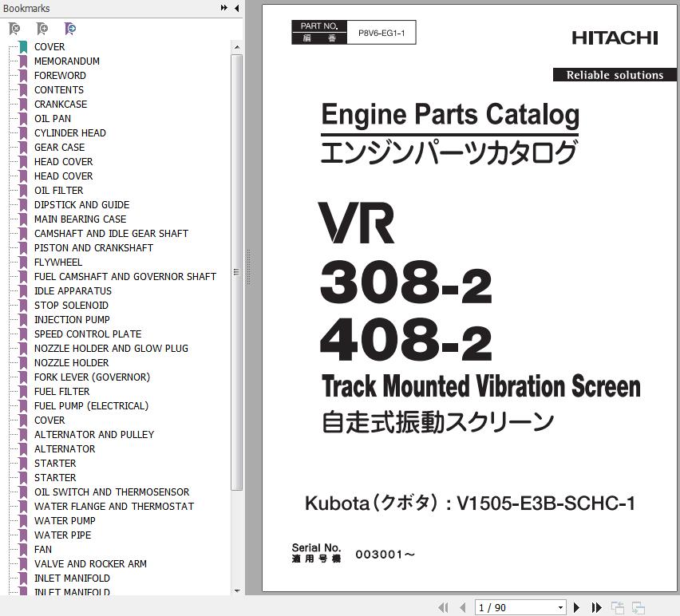Screen dimensions: 680x616
Task: Open the OIL FILTER bookmark
Action: click(58, 190)
